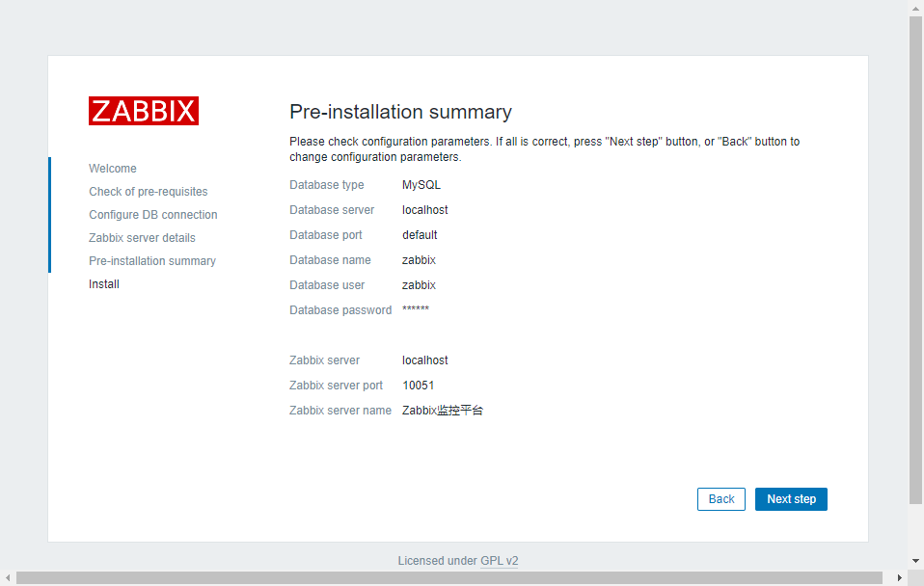Select the Welcome step in sidebar
This screenshot has height=586, width=924.
click(113, 169)
